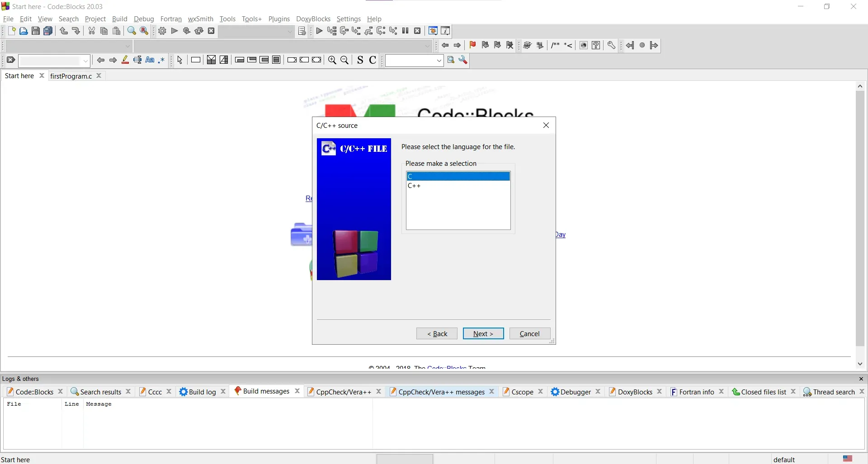Click the Redo arrow icon

(76, 31)
